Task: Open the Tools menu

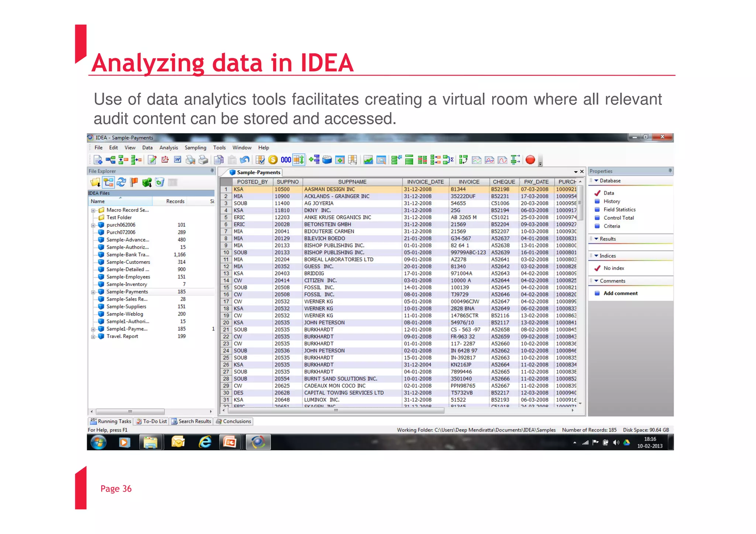Action: pyautogui.click(x=219, y=148)
